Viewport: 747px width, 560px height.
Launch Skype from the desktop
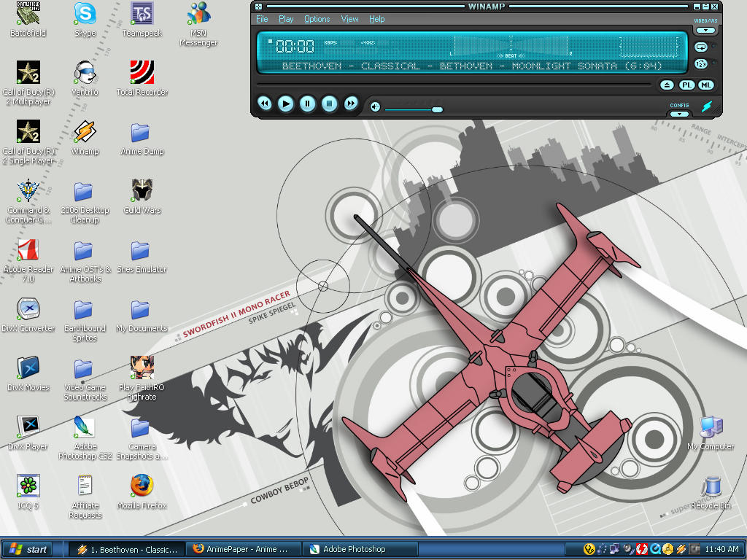click(85, 19)
